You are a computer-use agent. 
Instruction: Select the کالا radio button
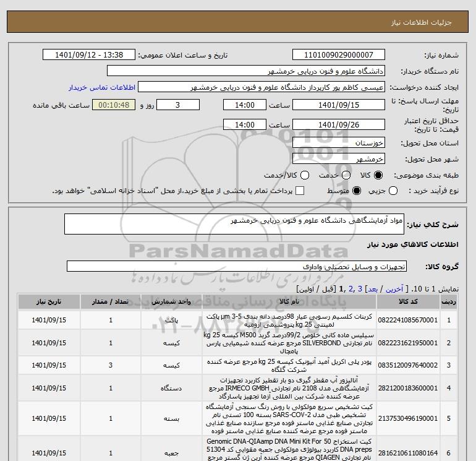click(x=378, y=175)
